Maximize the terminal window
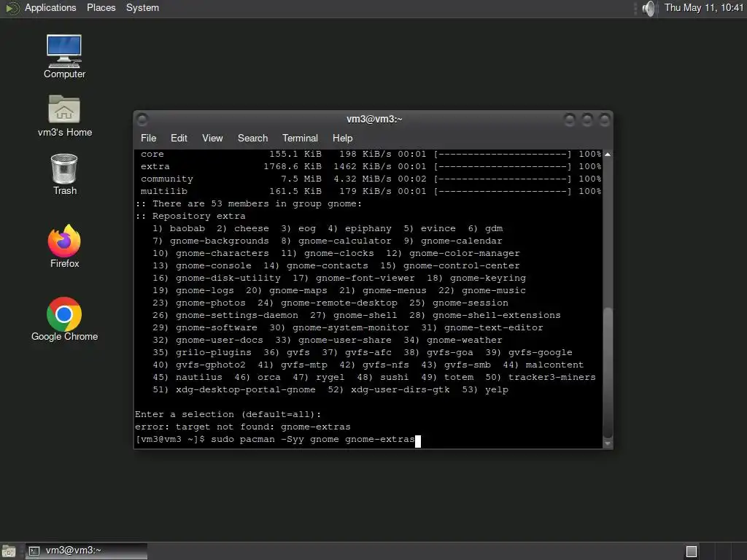 587,119
